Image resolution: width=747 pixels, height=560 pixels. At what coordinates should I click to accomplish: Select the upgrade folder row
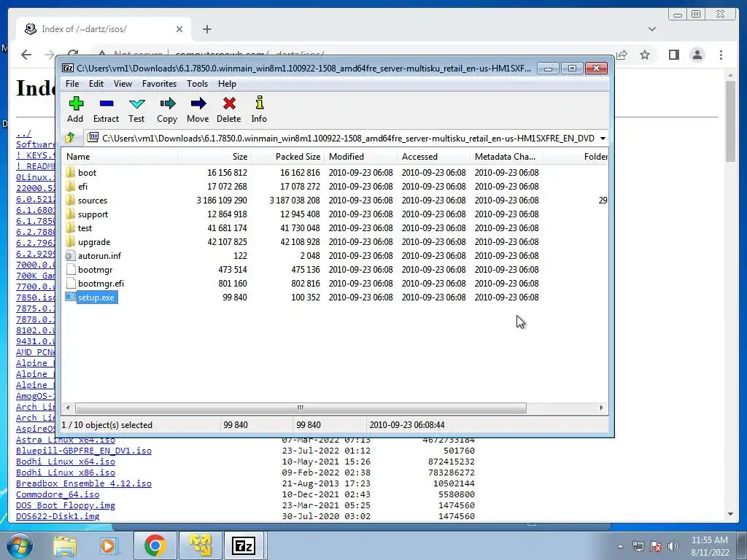tap(335, 242)
